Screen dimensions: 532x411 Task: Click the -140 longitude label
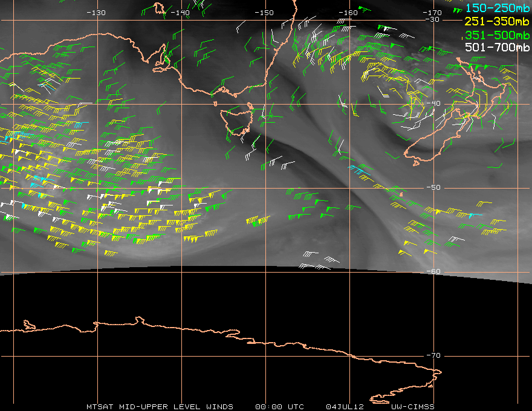click(x=180, y=13)
